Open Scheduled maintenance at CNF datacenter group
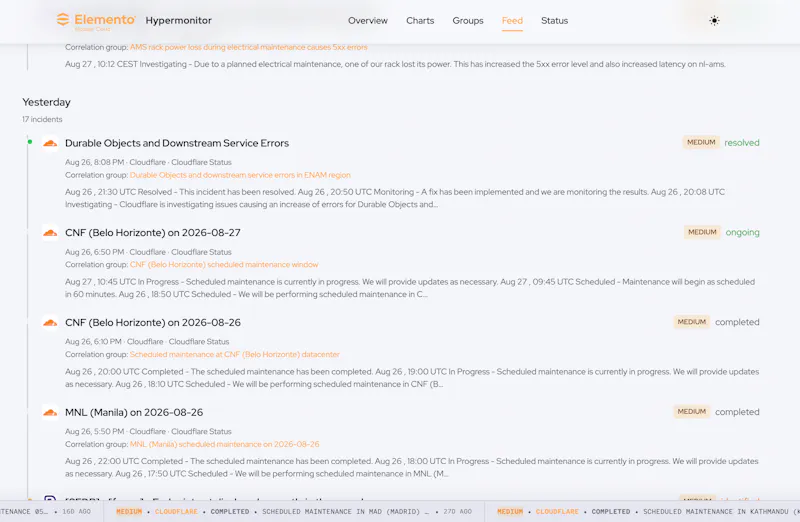Viewport: 800px width, 522px height. click(x=235, y=354)
